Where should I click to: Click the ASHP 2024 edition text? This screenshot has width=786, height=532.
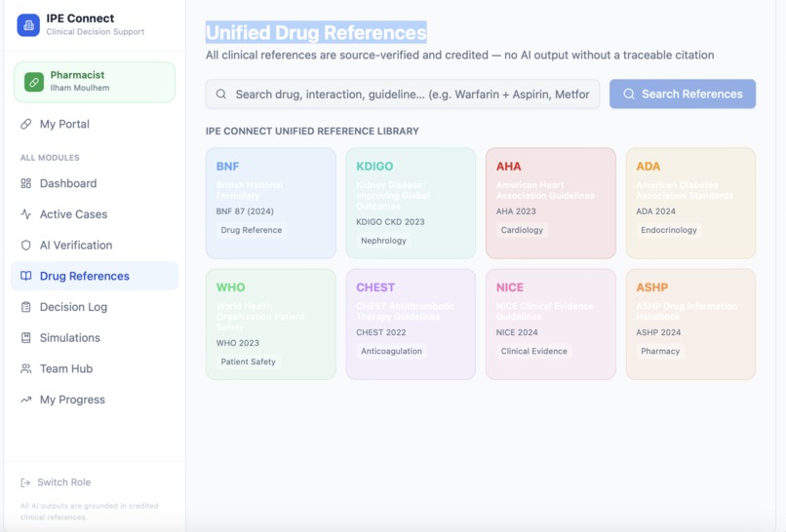point(658,332)
